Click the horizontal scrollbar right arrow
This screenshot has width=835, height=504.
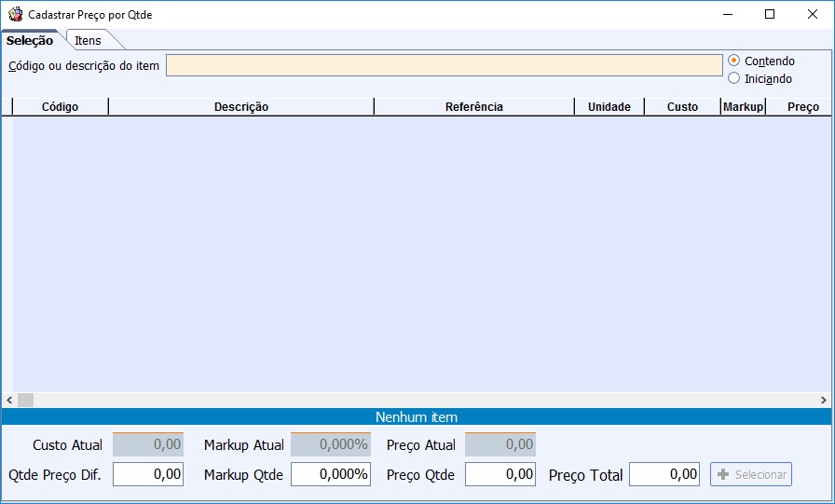(823, 400)
